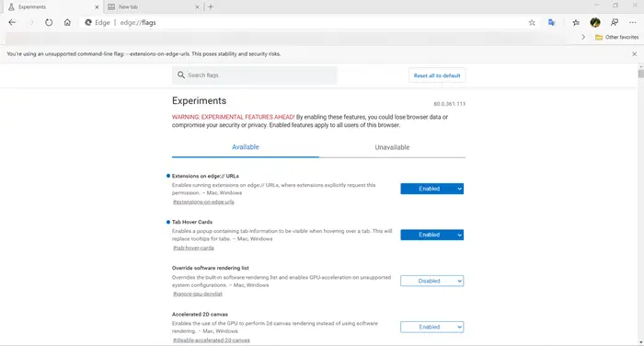Click version number 80.0.361.111
The image size is (644, 346).
(450, 104)
